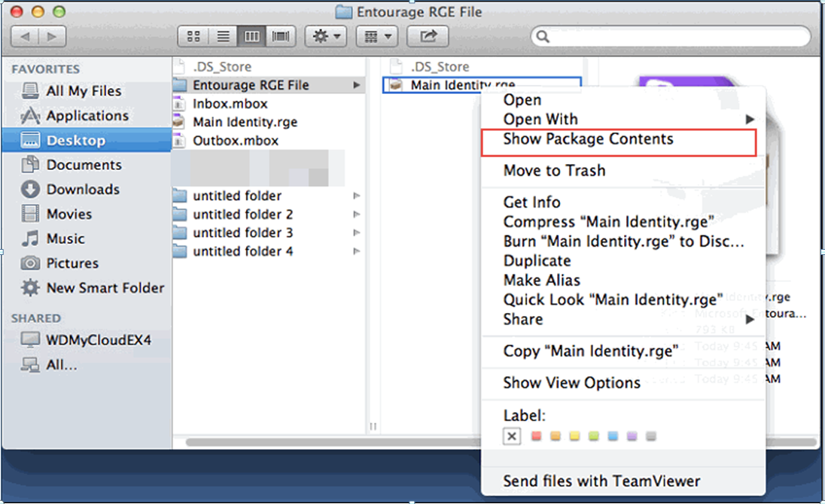
Task: Clear label with the X swatch
Action: click(x=511, y=436)
